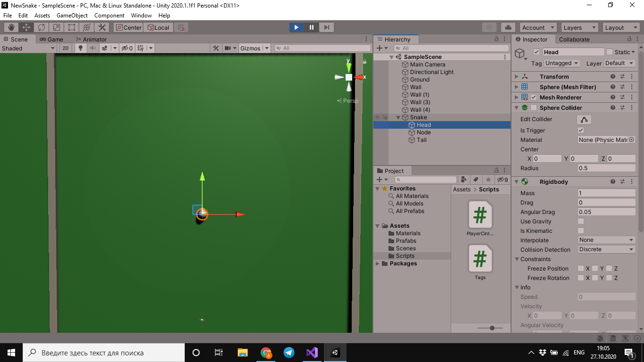Screen dimensions: 644x362
Task: Select Directional Light in Hierarchy
Action: pos(431,72)
